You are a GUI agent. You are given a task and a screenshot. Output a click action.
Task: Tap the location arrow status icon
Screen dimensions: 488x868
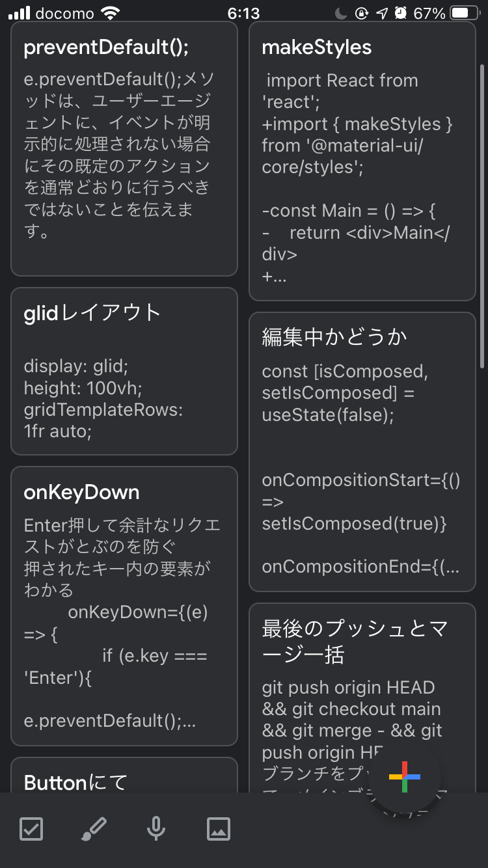click(x=383, y=13)
